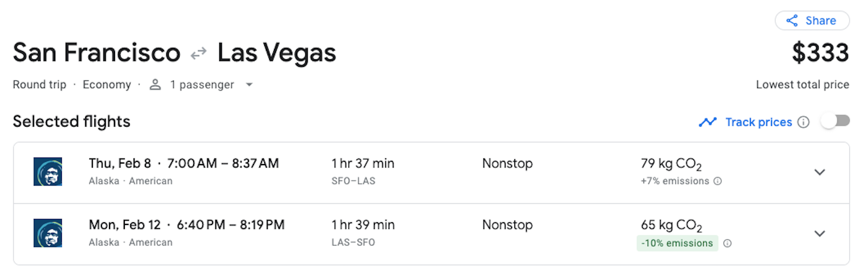This screenshot has height=276, width=868.
Task: Click the +7% emissions info icon
Action: (x=718, y=181)
